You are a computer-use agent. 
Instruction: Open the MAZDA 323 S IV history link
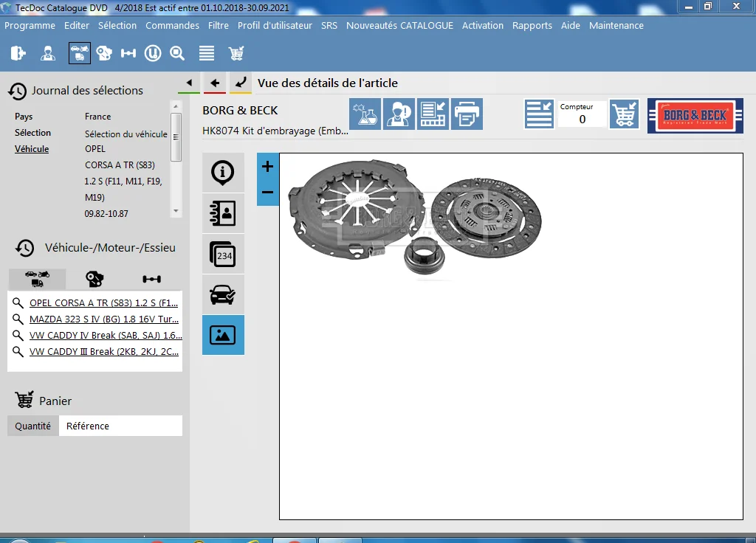click(x=103, y=319)
